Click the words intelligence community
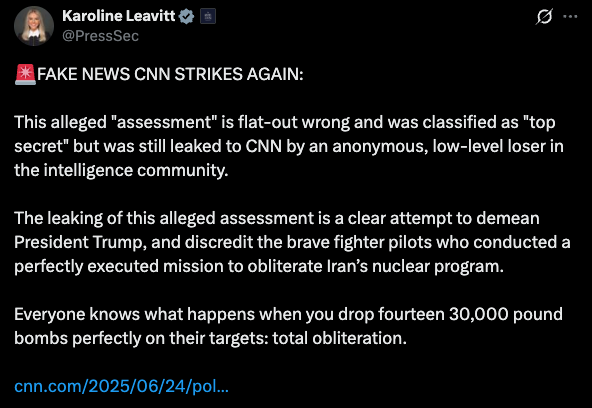 136,170
